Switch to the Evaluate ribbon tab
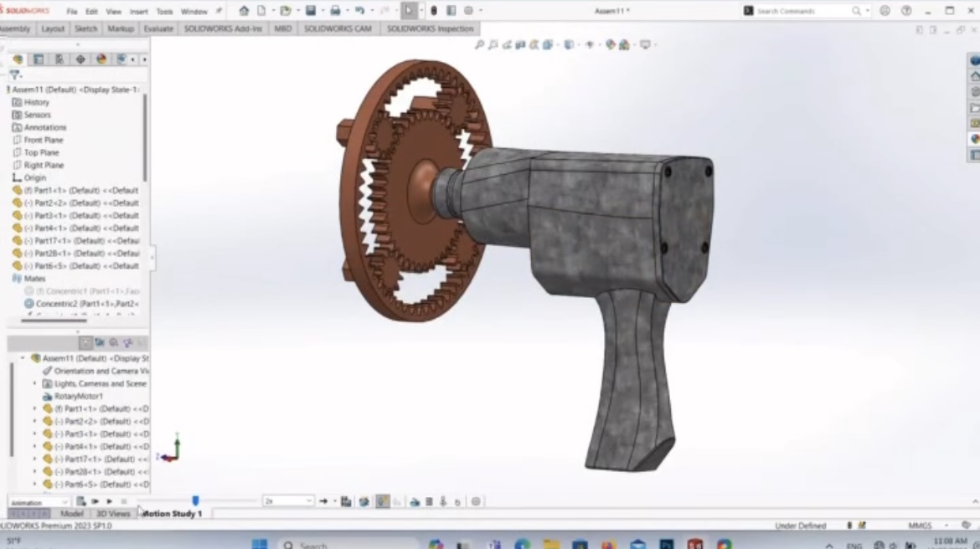Screen dimensions: 980x549 tap(158, 28)
